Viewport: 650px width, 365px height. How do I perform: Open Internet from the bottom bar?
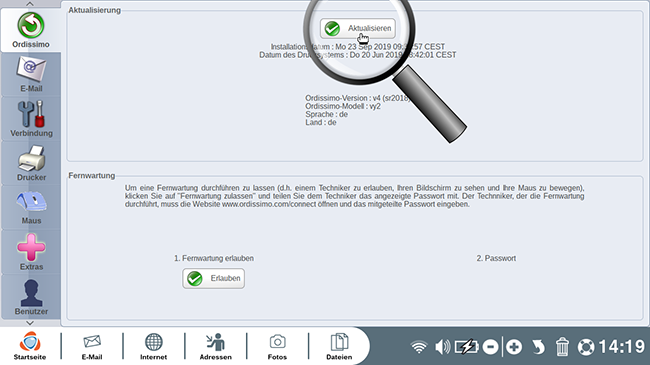coord(153,346)
